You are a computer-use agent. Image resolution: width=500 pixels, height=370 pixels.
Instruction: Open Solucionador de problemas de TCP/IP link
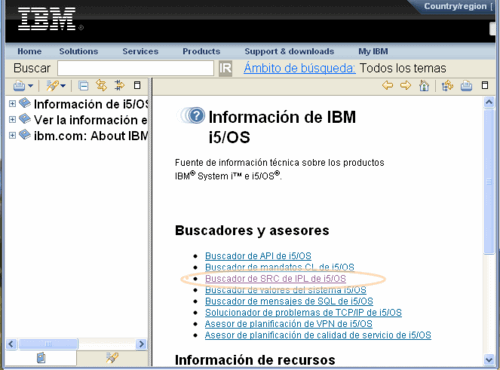[303, 313]
